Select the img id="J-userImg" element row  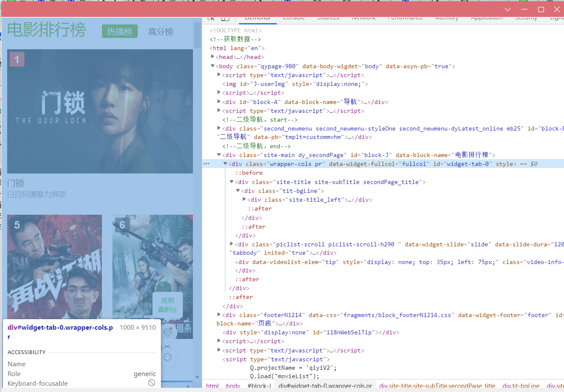295,84
